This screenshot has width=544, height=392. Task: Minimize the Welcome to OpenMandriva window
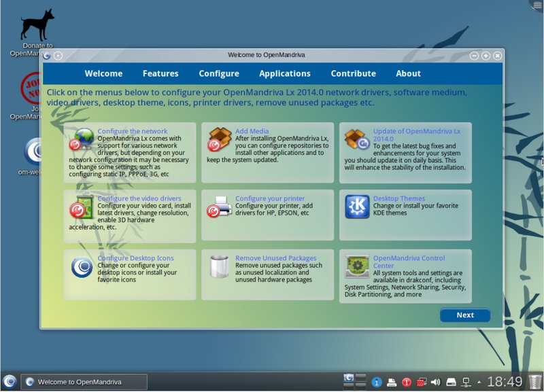(x=474, y=56)
